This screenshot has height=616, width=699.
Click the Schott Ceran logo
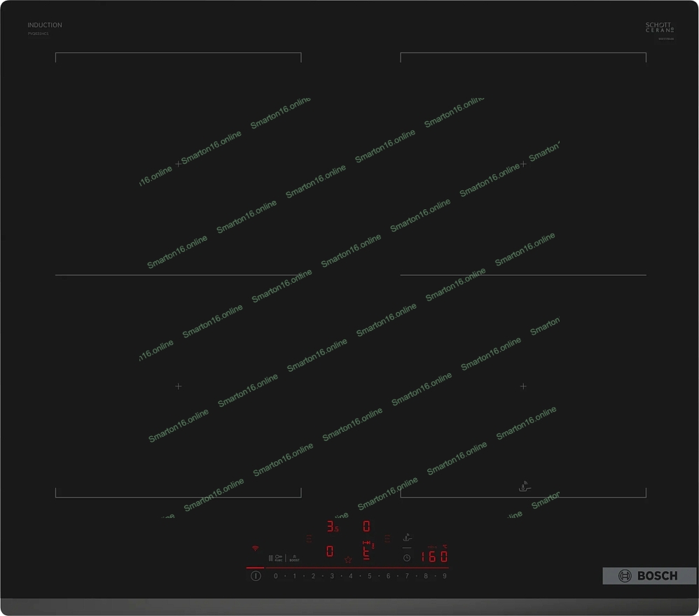[x=659, y=28]
